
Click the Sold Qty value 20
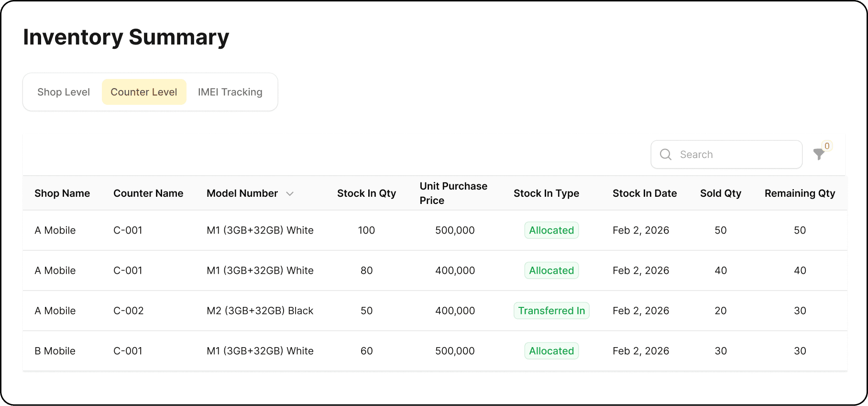(x=721, y=311)
